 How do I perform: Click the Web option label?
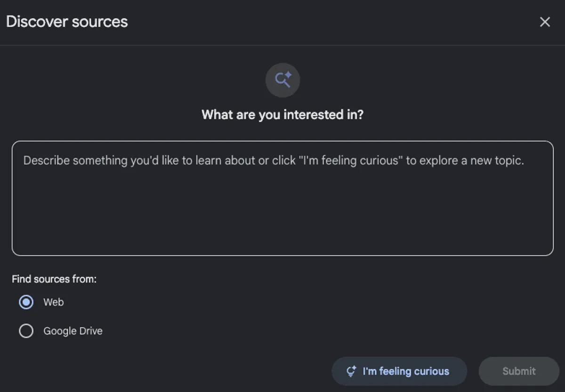(x=54, y=302)
